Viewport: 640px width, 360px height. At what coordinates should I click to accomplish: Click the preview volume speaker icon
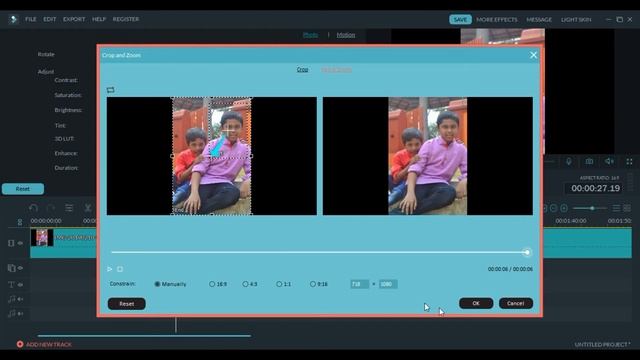609,162
